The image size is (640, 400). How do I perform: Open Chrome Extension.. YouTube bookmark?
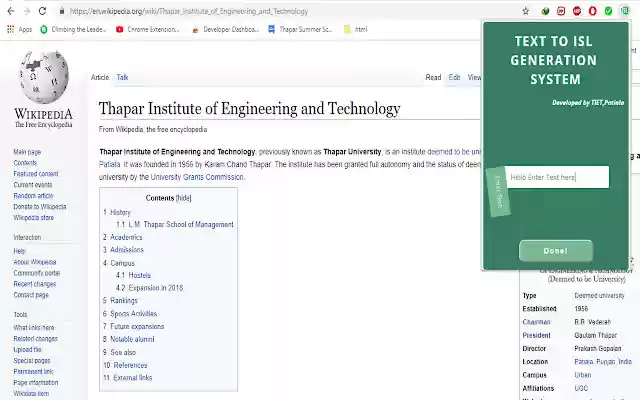tap(148, 29)
